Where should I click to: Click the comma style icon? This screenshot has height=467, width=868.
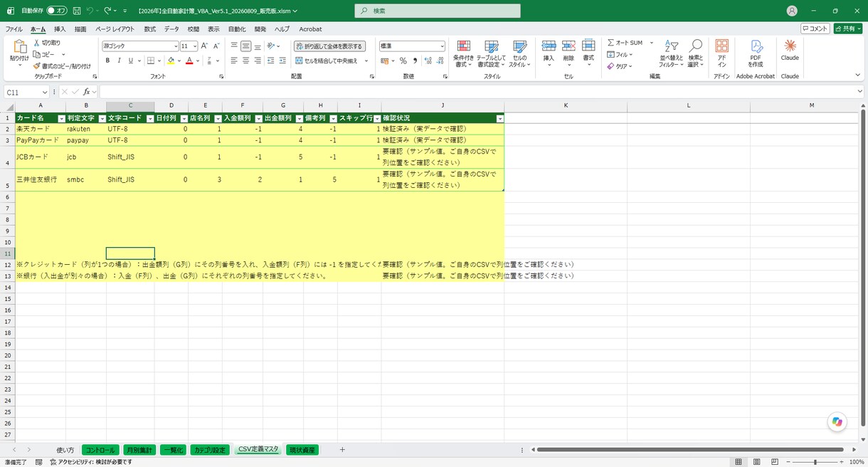coord(415,61)
